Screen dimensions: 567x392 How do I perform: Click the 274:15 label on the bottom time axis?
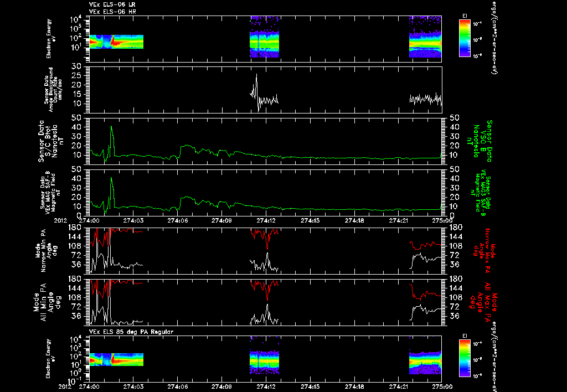coord(310,386)
